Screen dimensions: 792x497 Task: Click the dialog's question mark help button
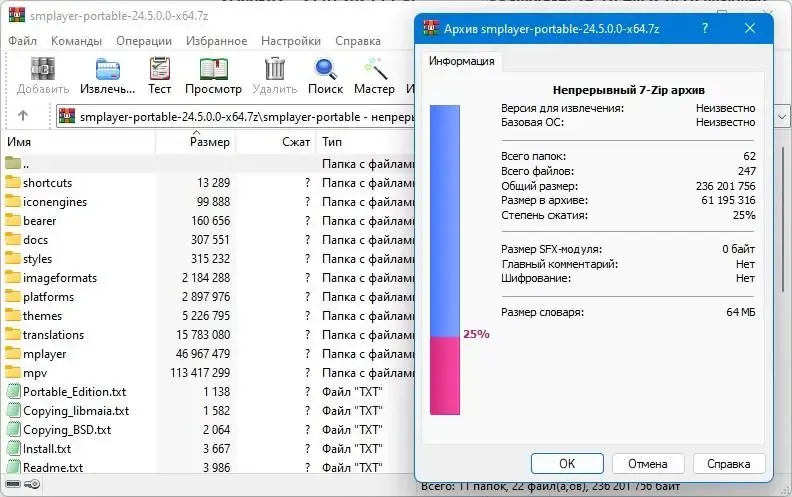coord(705,28)
